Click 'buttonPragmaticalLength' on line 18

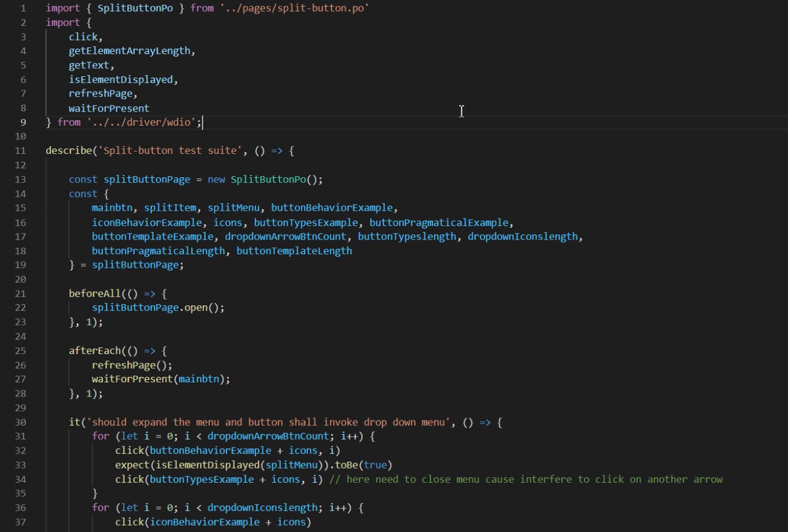(158, 251)
